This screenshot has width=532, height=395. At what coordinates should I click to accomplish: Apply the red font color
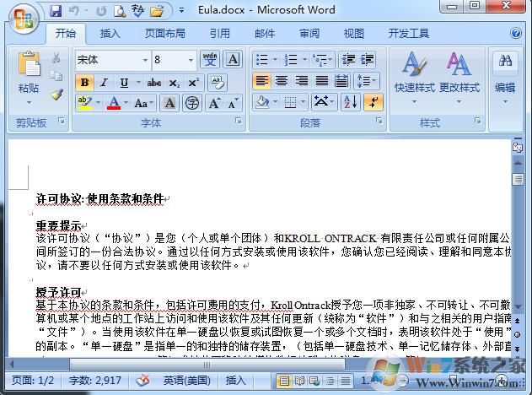(x=114, y=103)
